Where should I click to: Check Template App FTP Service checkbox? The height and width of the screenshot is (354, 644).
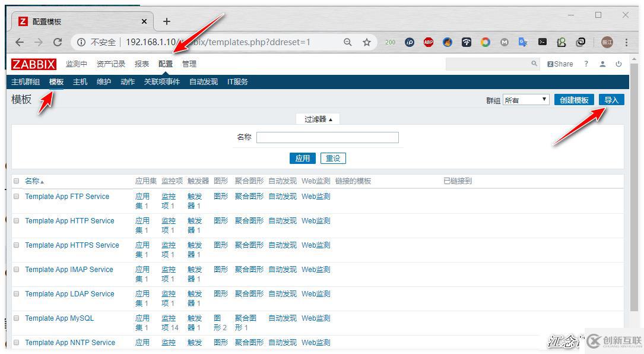click(17, 197)
